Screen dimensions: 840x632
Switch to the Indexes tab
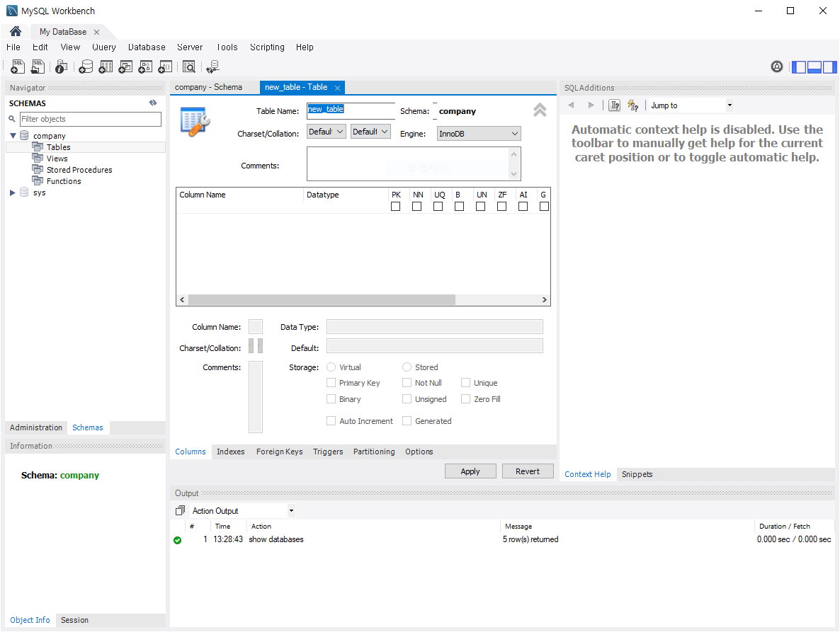[231, 452]
